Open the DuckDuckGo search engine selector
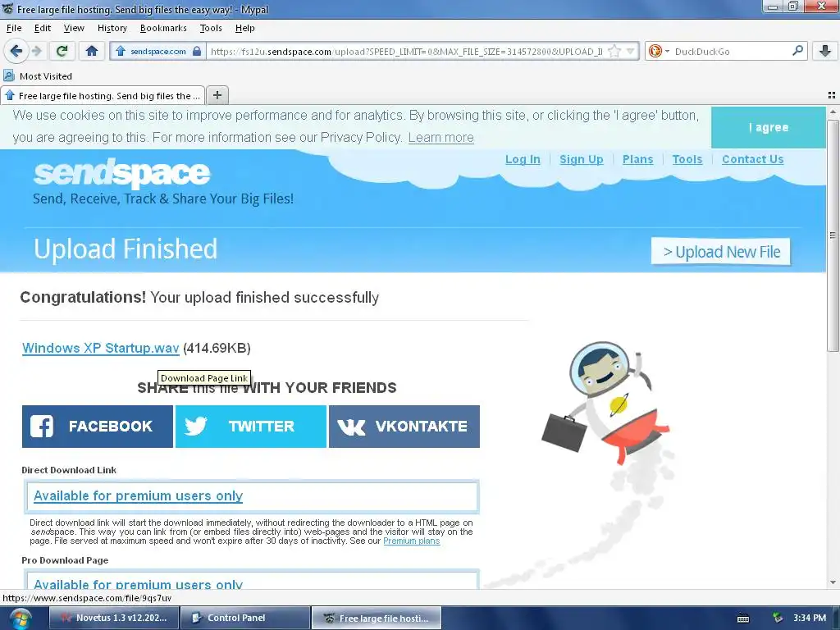The width and height of the screenshot is (840, 630). pyautogui.click(x=659, y=52)
